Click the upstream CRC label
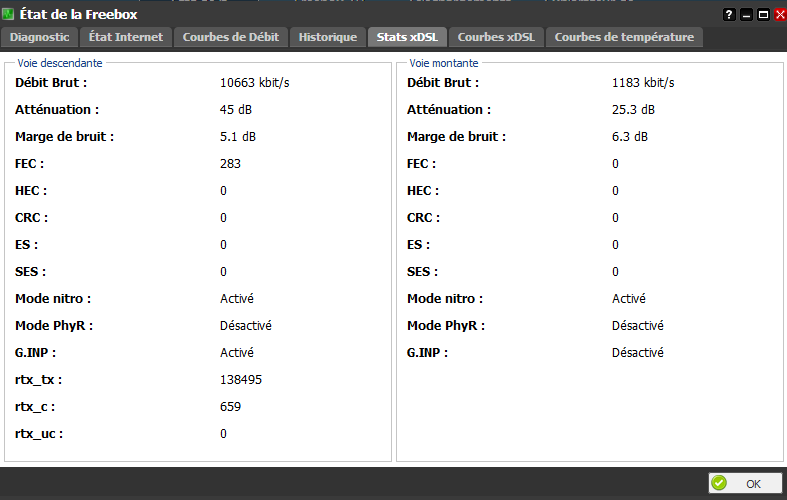 pos(423,218)
